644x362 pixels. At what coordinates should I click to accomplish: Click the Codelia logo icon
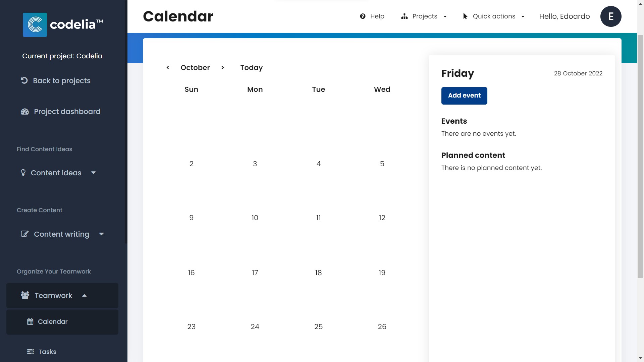[x=35, y=25]
